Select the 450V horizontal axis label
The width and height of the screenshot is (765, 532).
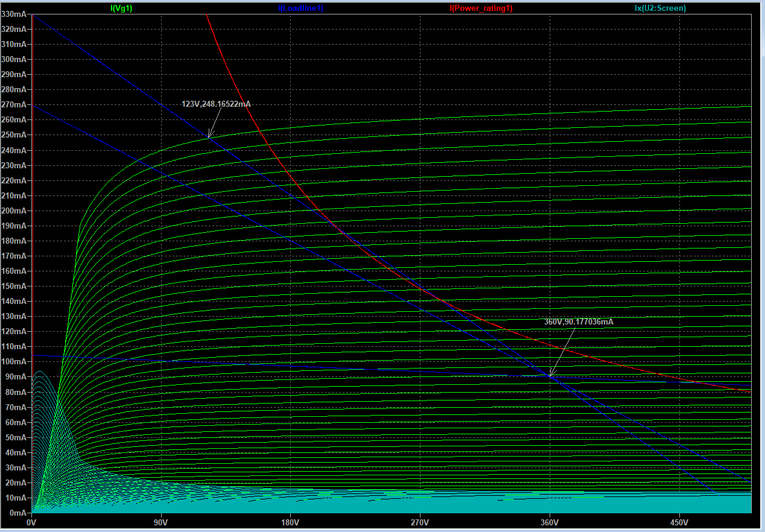click(679, 522)
